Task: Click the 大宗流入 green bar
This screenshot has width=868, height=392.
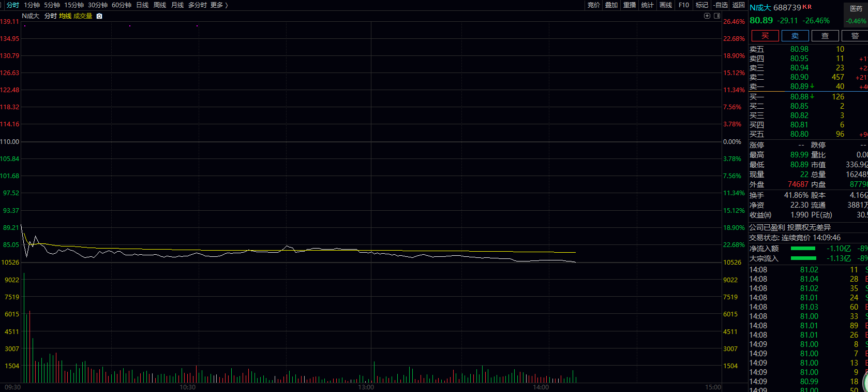Action: (803, 258)
